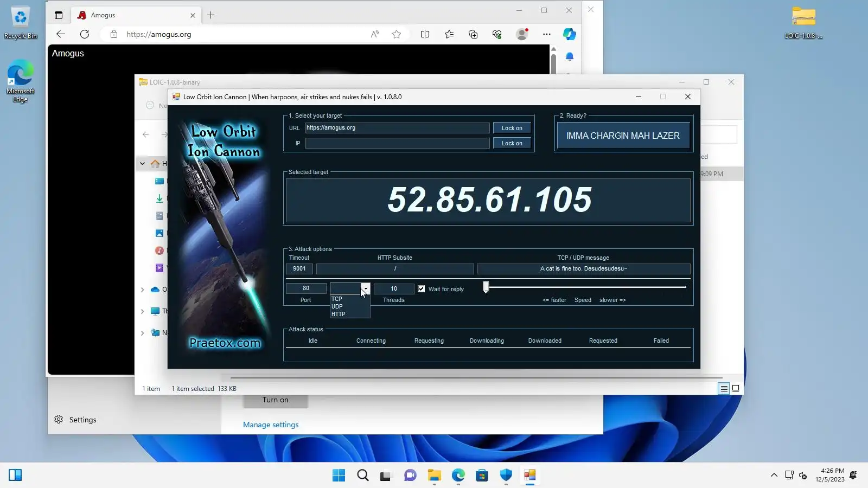868x488 pixels.
Task: Open Copilot in the Edge toolbar
Action: point(569,34)
